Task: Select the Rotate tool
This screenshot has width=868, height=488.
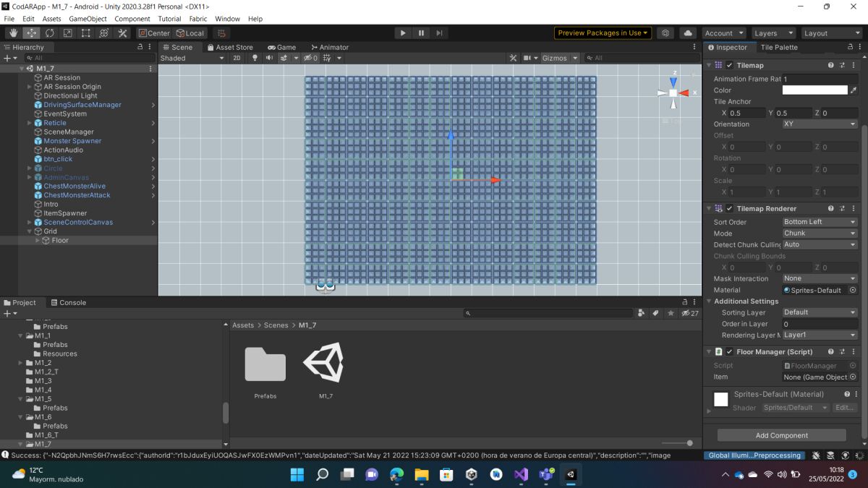Action: coord(49,33)
